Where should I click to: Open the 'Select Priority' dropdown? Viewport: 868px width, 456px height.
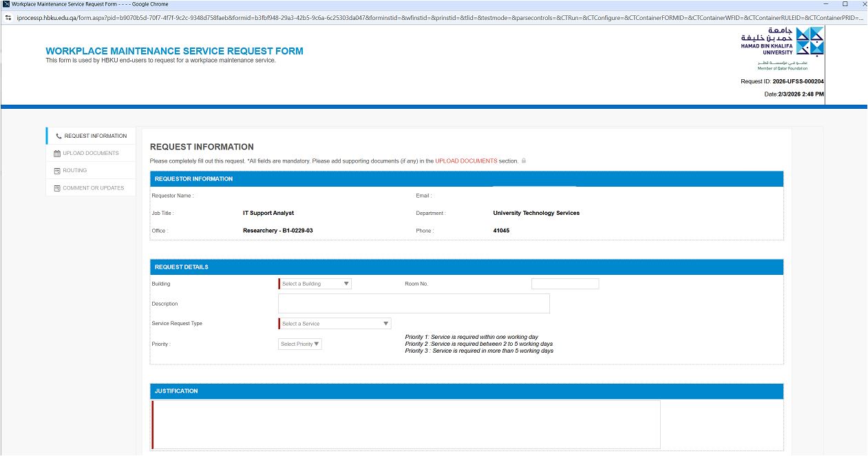click(x=300, y=344)
